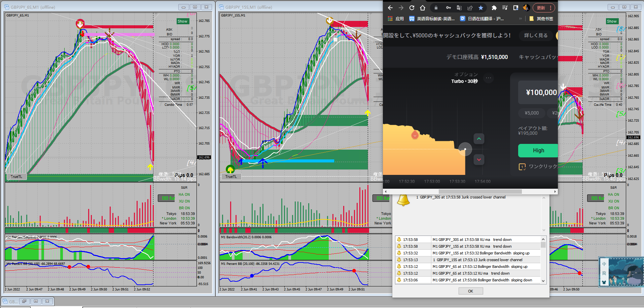This screenshot has width=644, height=308.
Task: Expand hidden bookmarks with double chevron
Action: [520, 19]
